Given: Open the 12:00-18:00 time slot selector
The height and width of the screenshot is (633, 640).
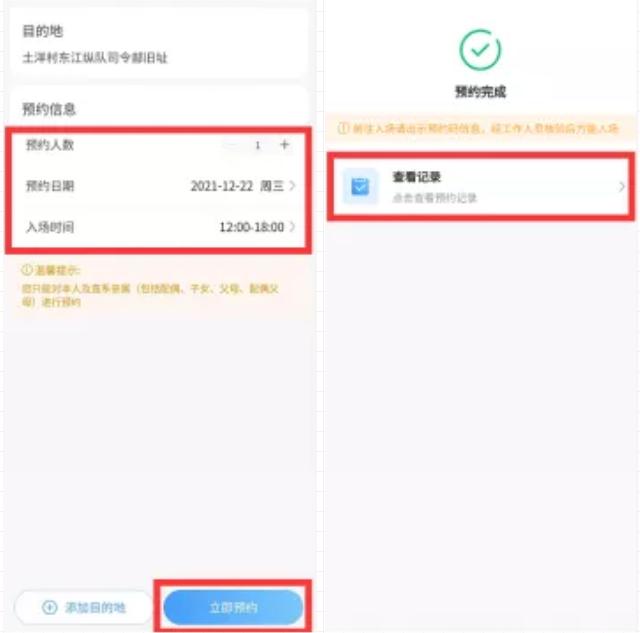Looking at the screenshot, I should pyautogui.click(x=251, y=227).
